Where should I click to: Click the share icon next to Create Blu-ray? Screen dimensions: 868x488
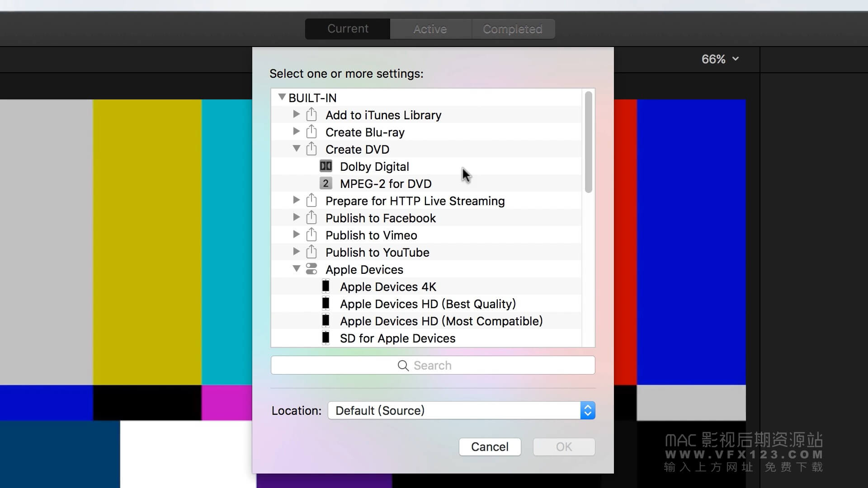[x=311, y=131]
